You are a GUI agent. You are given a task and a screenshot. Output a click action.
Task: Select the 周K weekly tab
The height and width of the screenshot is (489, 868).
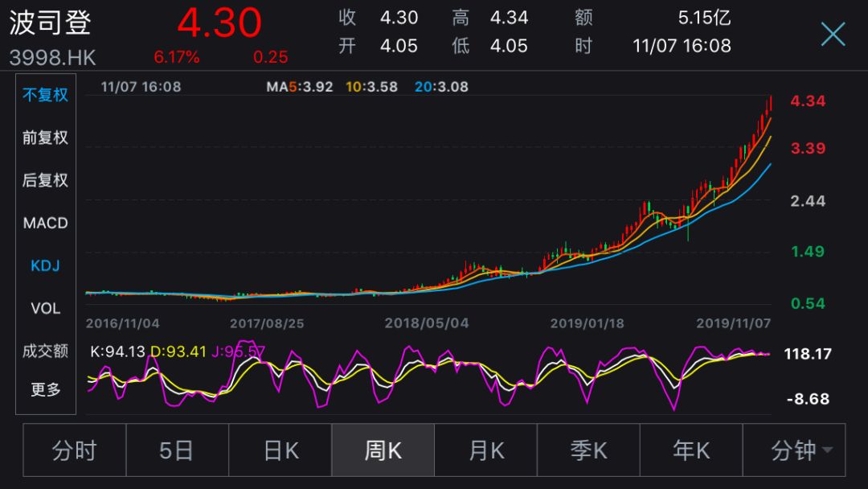pyautogui.click(x=383, y=450)
